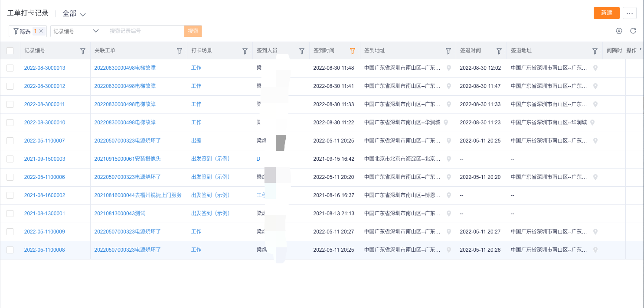The image size is (644, 308).
Task: Click the 搜索记录编号 search input field
Action: [x=145, y=31]
